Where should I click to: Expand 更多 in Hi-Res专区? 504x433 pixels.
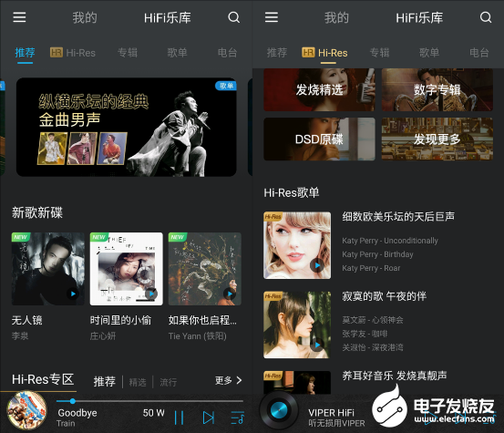pyautogui.click(x=229, y=381)
